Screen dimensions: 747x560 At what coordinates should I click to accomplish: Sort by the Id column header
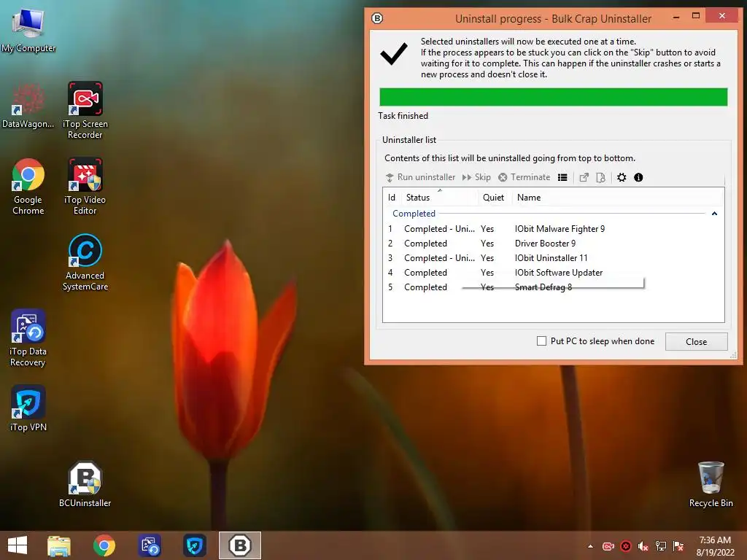392,197
